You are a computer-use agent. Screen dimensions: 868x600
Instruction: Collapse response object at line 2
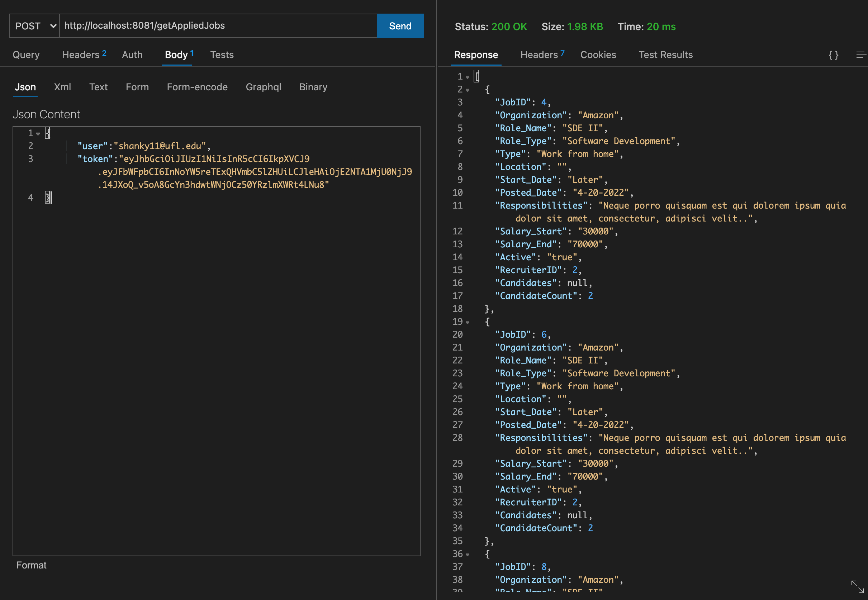(468, 90)
